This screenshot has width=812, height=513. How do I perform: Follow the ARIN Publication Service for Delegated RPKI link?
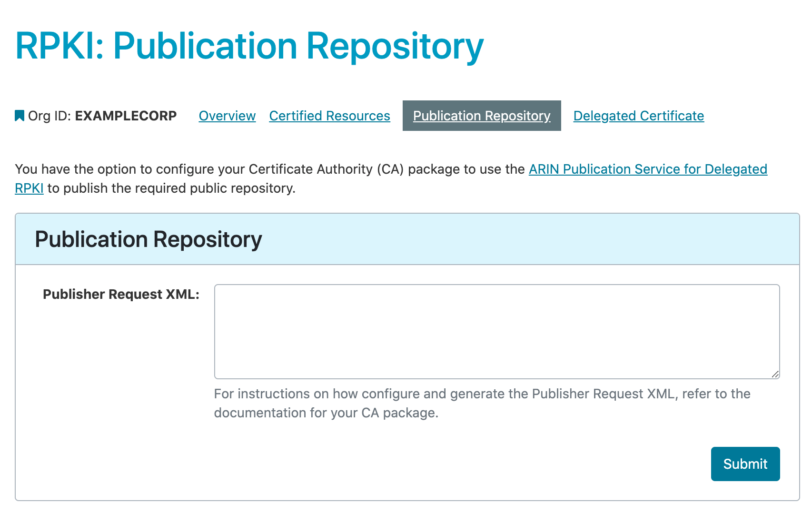[x=648, y=169]
